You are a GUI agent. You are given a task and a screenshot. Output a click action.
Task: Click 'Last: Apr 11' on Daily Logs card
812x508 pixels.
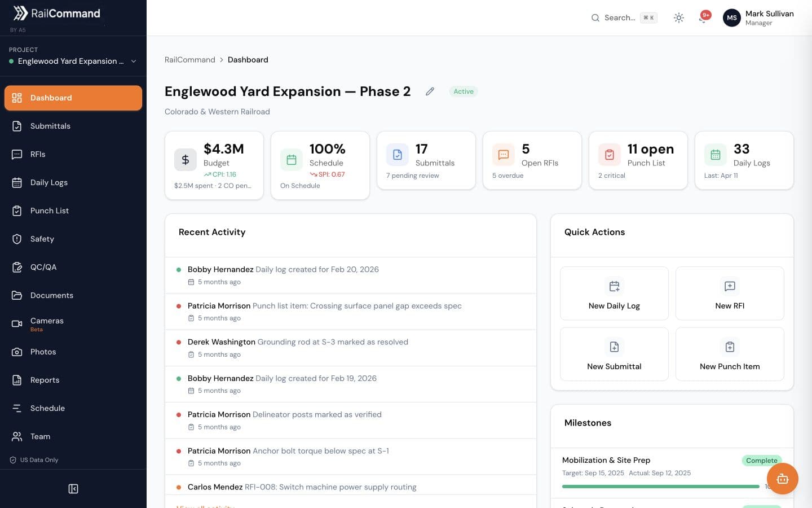click(721, 176)
